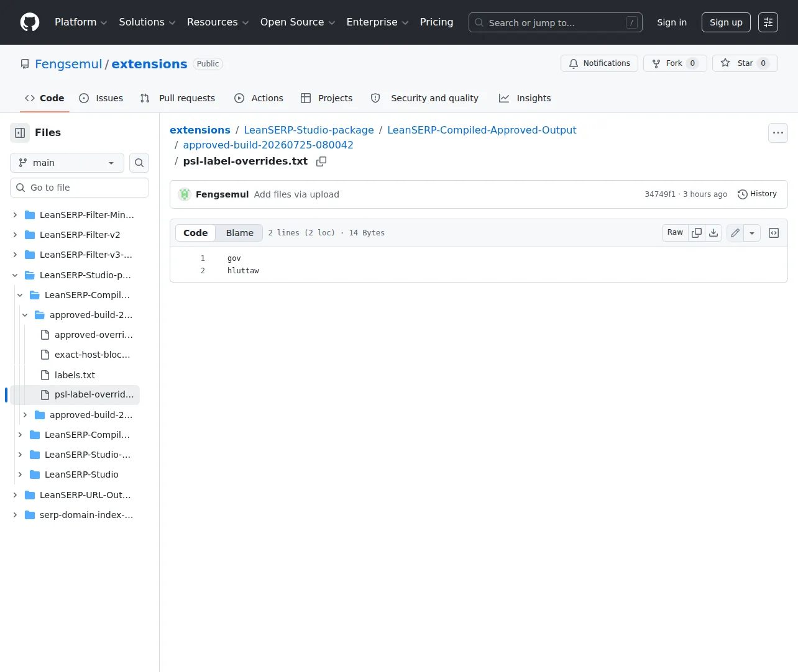Copy the file path icon
The height and width of the screenshot is (672, 798).
pos(321,161)
